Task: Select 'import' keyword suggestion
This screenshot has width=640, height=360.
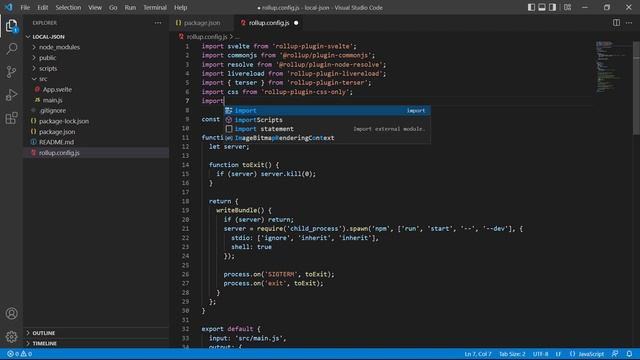Action: [327, 111]
